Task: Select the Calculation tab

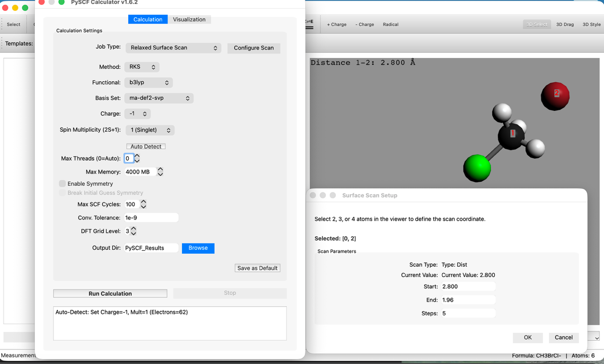Action: [x=148, y=19]
